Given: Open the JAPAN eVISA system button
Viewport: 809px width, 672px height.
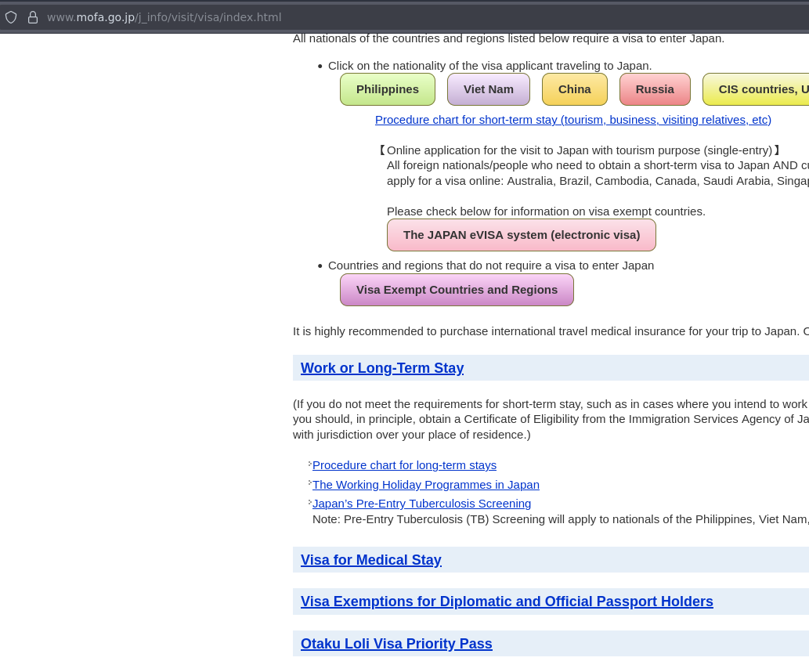Looking at the screenshot, I should pos(522,235).
